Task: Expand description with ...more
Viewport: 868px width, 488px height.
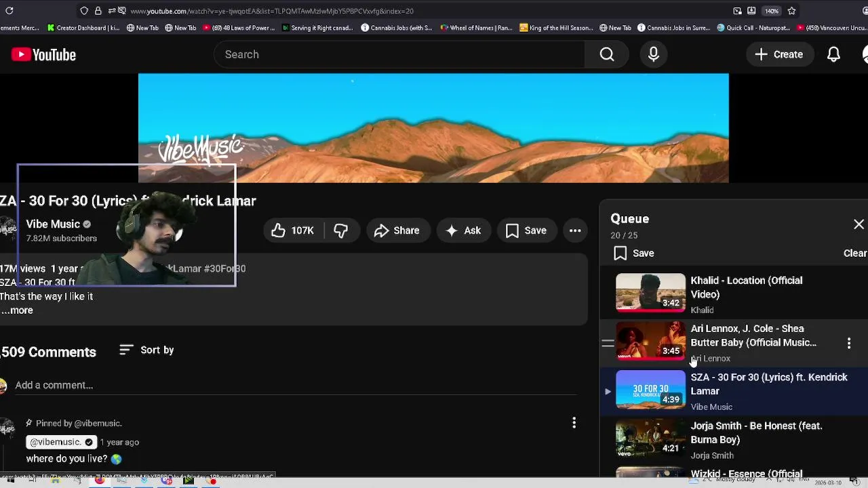Action: click(x=17, y=310)
